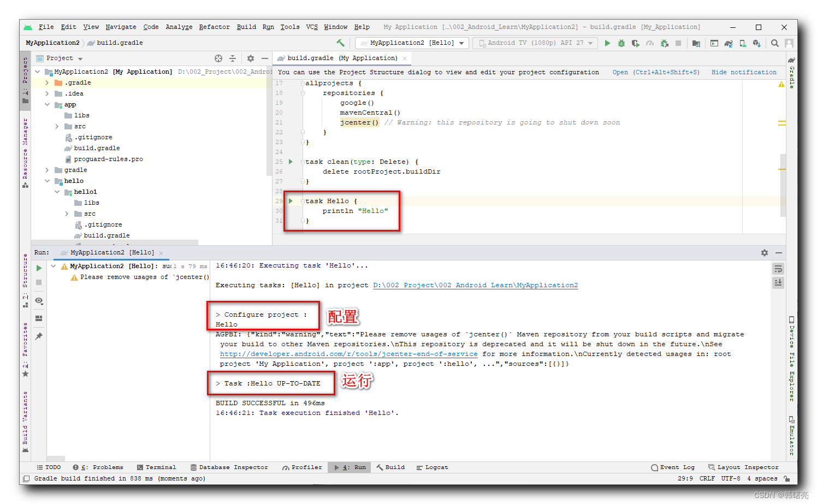
Task: Fold the allprojects code block
Action: coord(303,83)
